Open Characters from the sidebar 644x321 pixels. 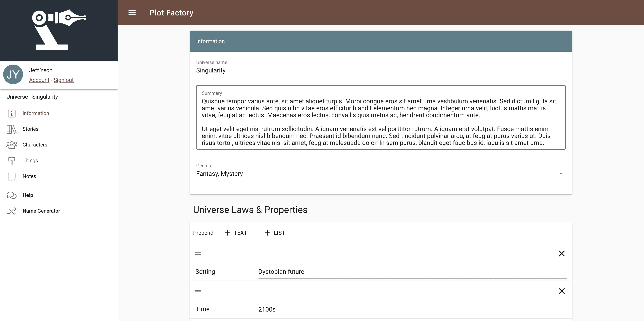(11, 145)
